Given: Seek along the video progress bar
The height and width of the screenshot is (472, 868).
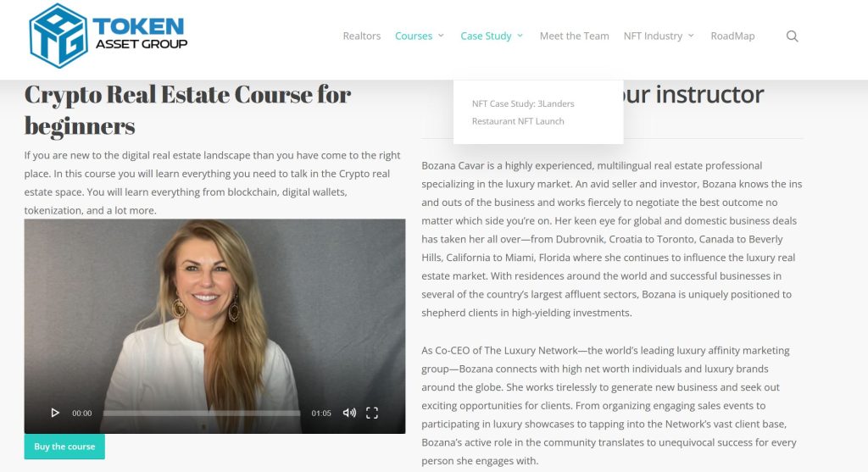Looking at the screenshot, I should click(202, 413).
